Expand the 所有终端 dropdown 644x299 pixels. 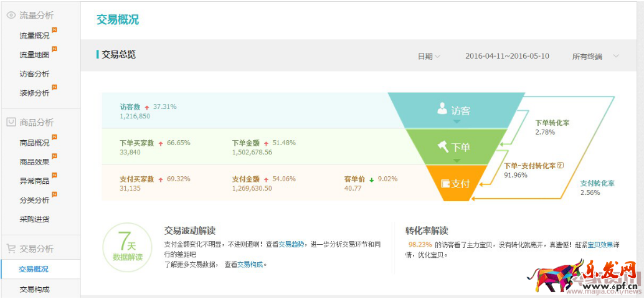tap(595, 56)
